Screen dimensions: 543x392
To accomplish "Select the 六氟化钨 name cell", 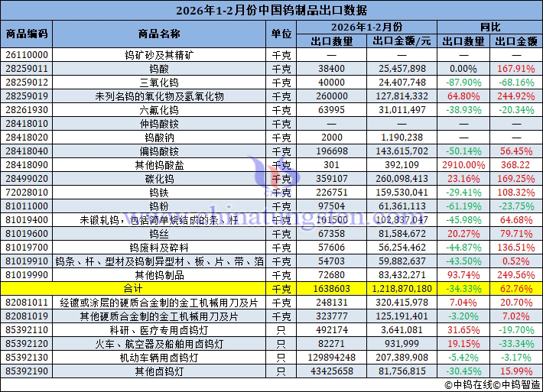I will click(x=159, y=110).
